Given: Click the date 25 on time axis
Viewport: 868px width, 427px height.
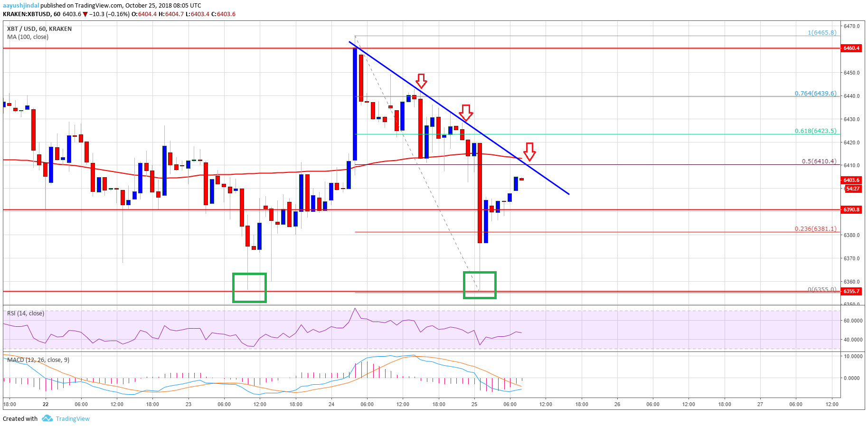Looking at the screenshot, I should coord(474,404).
